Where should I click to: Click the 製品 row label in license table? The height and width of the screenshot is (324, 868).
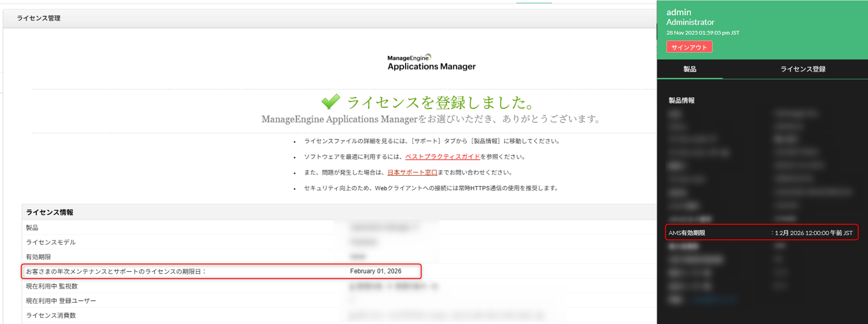[32, 227]
